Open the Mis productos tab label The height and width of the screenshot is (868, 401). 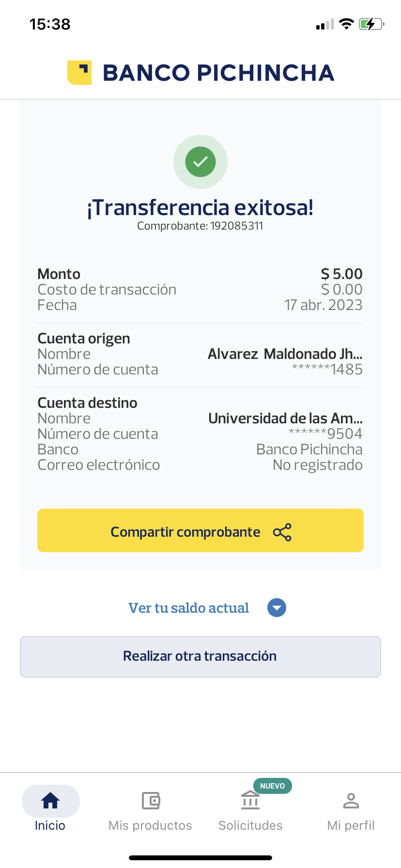coord(150,825)
